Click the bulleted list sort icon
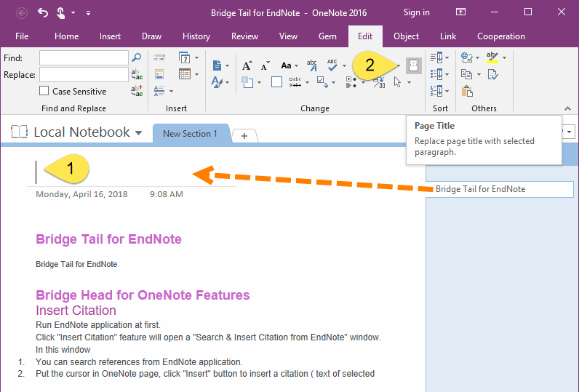The height and width of the screenshot is (392, 579). 436,74
